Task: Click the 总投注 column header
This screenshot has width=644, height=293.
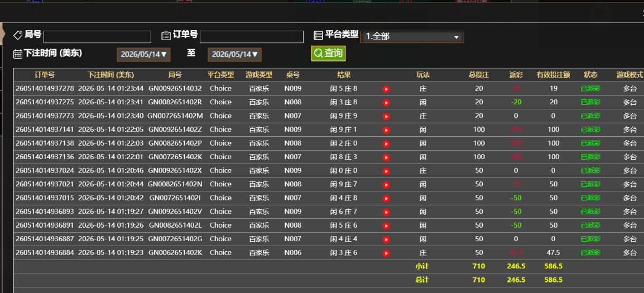Action: tap(479, 75)
